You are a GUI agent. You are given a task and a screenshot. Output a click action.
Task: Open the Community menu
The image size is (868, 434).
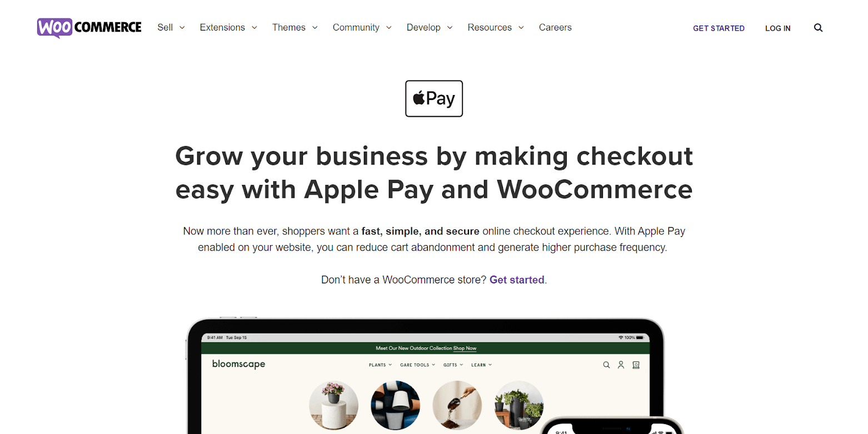point(362,27)
